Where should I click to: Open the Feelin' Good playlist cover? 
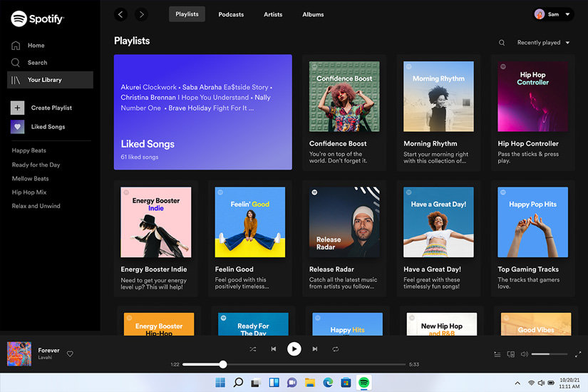[x=250, y=222]
